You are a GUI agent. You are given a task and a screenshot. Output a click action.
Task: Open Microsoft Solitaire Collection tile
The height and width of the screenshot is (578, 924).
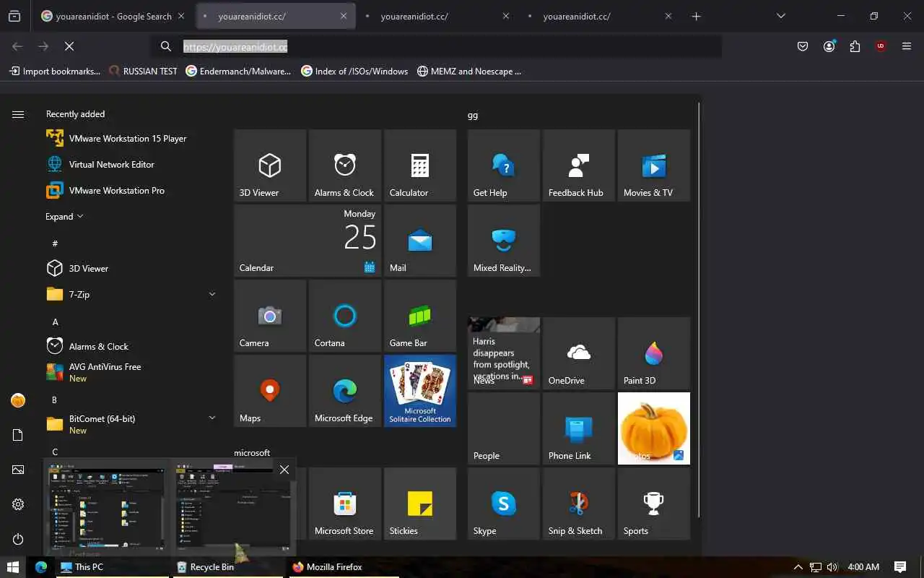coord(420,391)
